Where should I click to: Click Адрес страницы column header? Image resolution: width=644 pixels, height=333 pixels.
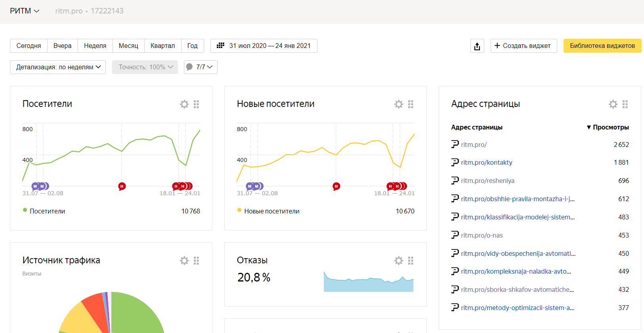(x=477, y=127)
